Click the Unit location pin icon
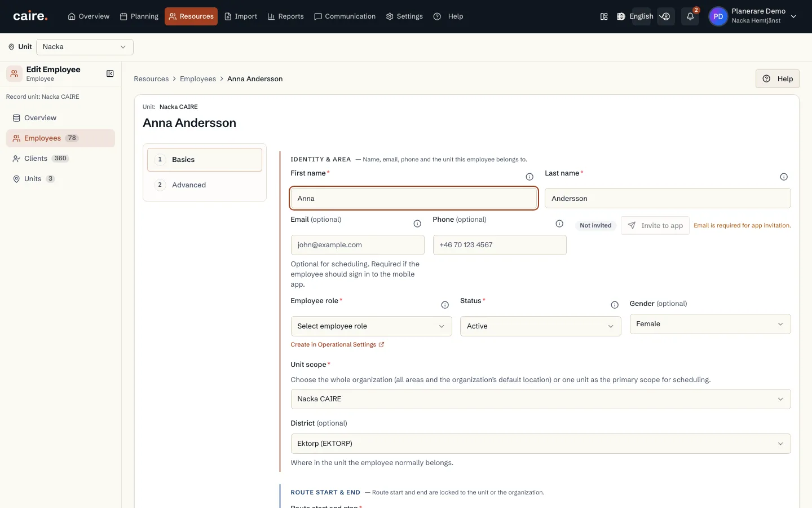 pos(11,47)
